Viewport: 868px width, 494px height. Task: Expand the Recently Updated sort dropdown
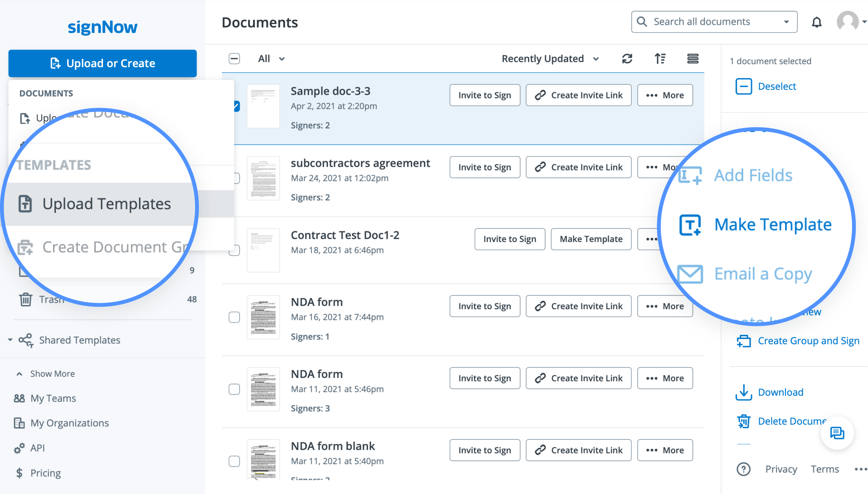[x=550, y=58]
